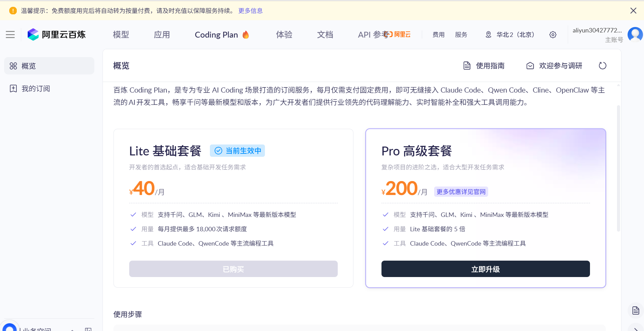
Task: Click the page vertical scrollbar
Action: coord(618,168)
